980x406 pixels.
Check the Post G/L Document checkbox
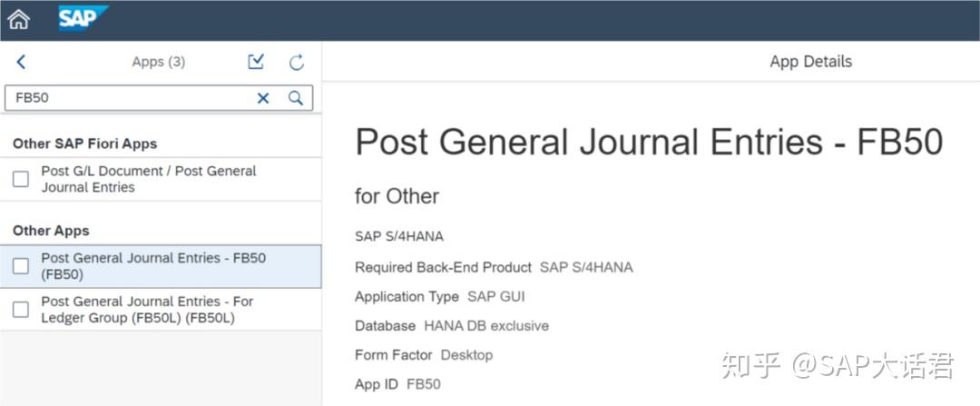[21, 180]
